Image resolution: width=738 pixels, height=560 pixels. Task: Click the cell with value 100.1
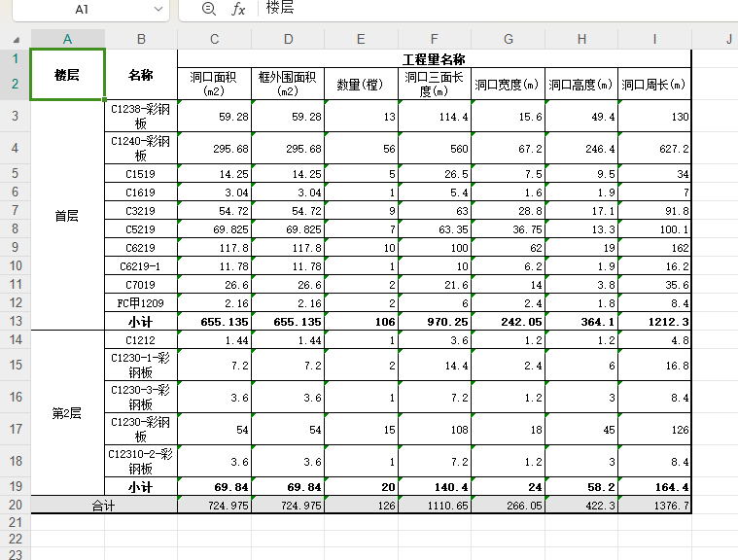click(x=654, y=229)
